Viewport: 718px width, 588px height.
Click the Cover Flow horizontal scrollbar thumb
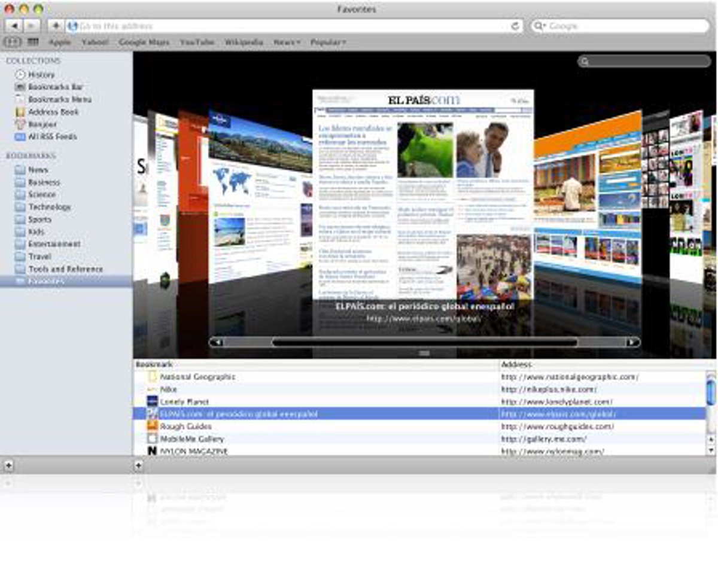tap(424, 342)
